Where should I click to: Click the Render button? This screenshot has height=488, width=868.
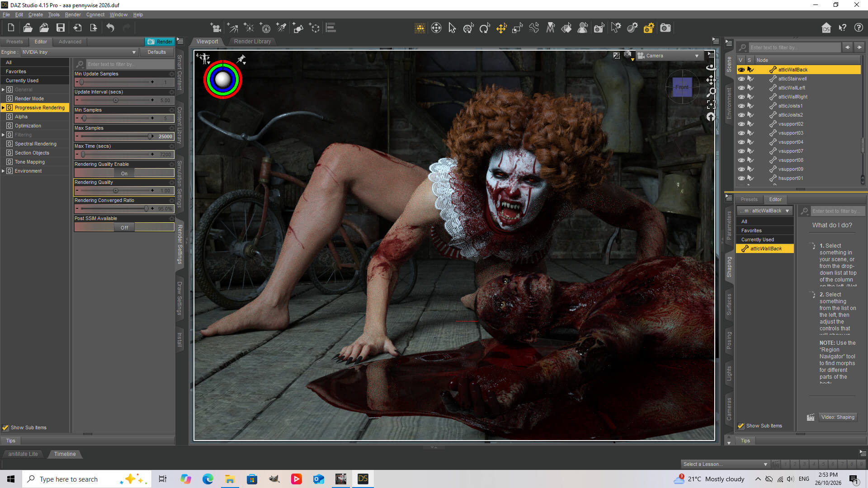pyautogui.click(x=160, y=42)
